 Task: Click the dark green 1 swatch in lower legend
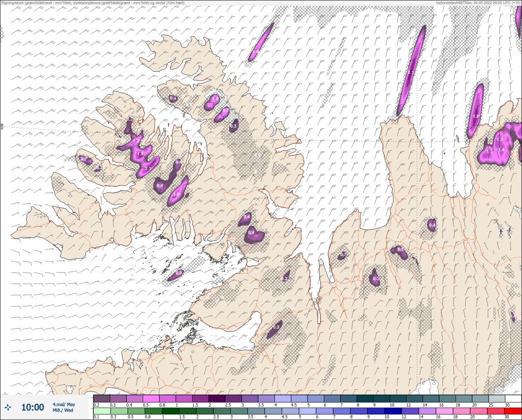pos(170,411)
